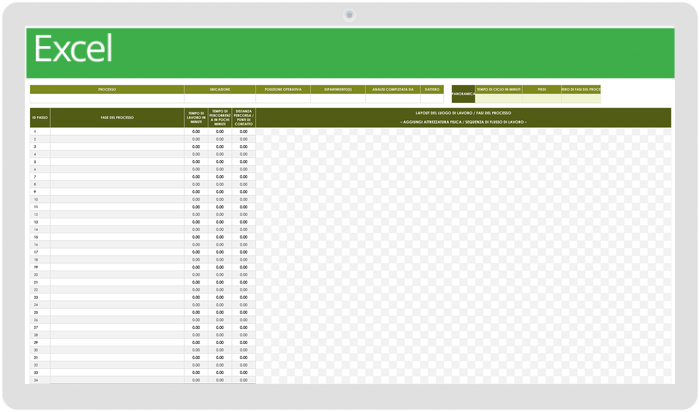Select the value cell under TEMPO DI CICLO IN MINUTI
This screenshot has width=700, height=412.
click(x=499, y=98)
